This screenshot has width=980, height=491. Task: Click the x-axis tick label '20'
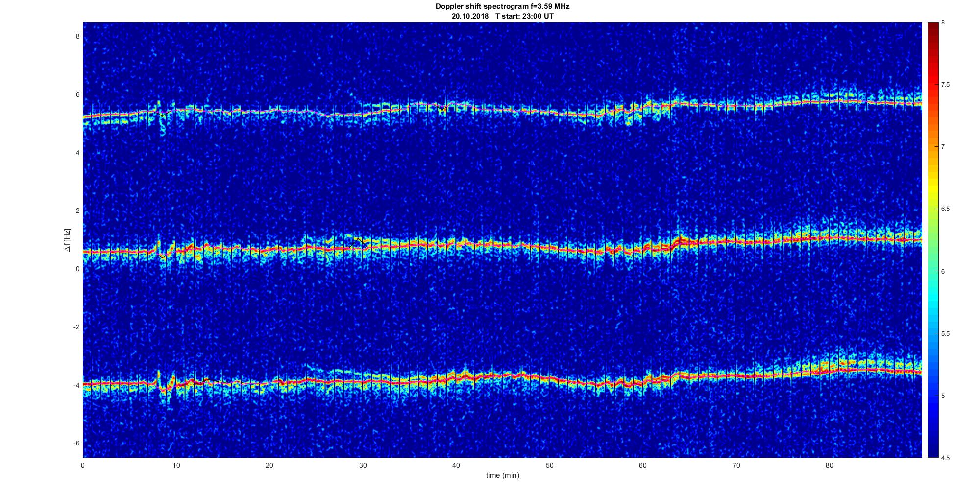269,465
